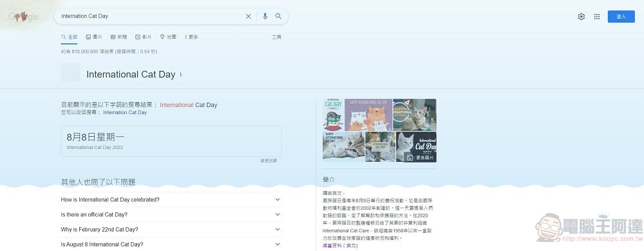Click the 簡介 section heading
644x251 pixels.
point(328,180)
